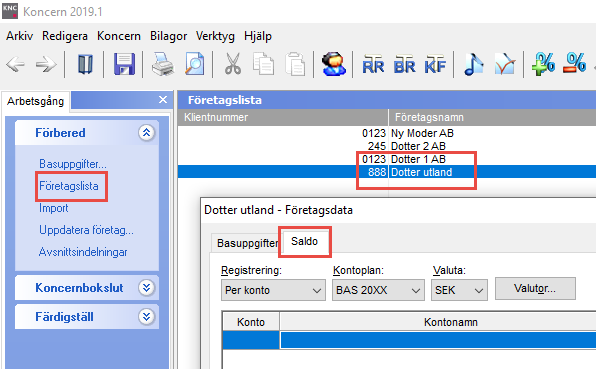This screenshot has width=596, height=369.
Task: Open the Kontoplan BAS 20XX dropdown
Action: (x=378, y=290)
